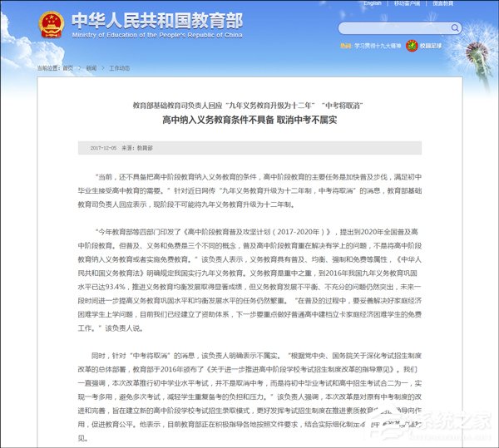Click the subtitle starting 教育部基础教育司负责人回应
Viewport: 499px width, 448px height.
248,106
